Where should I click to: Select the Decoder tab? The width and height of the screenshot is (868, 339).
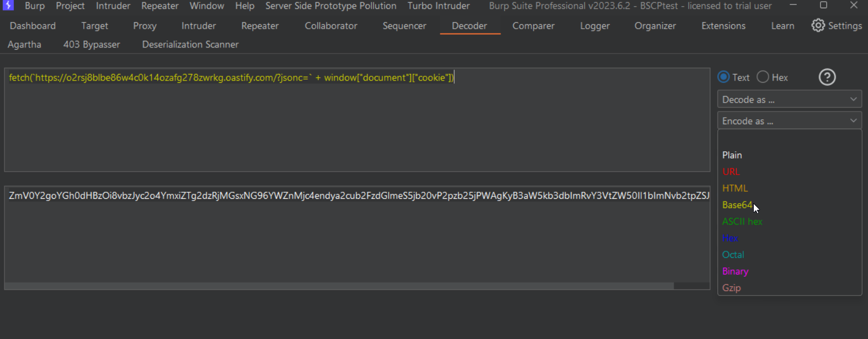coord(470,25)
